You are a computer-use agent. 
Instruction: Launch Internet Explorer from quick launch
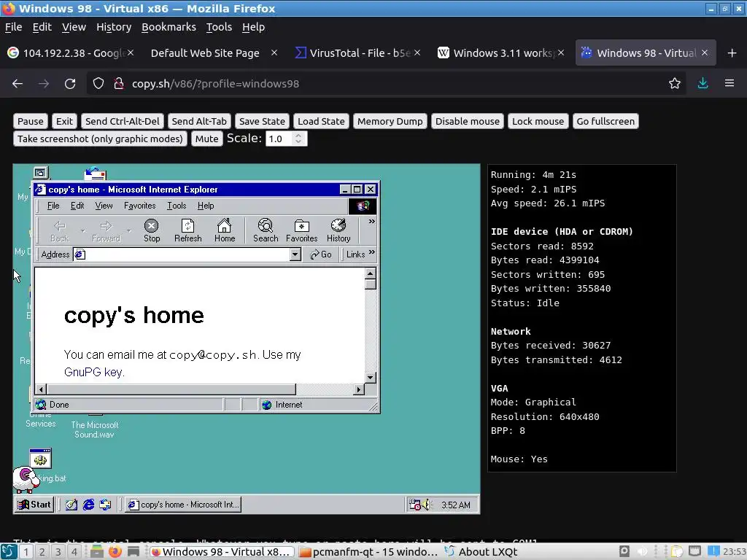coord(88,505)
